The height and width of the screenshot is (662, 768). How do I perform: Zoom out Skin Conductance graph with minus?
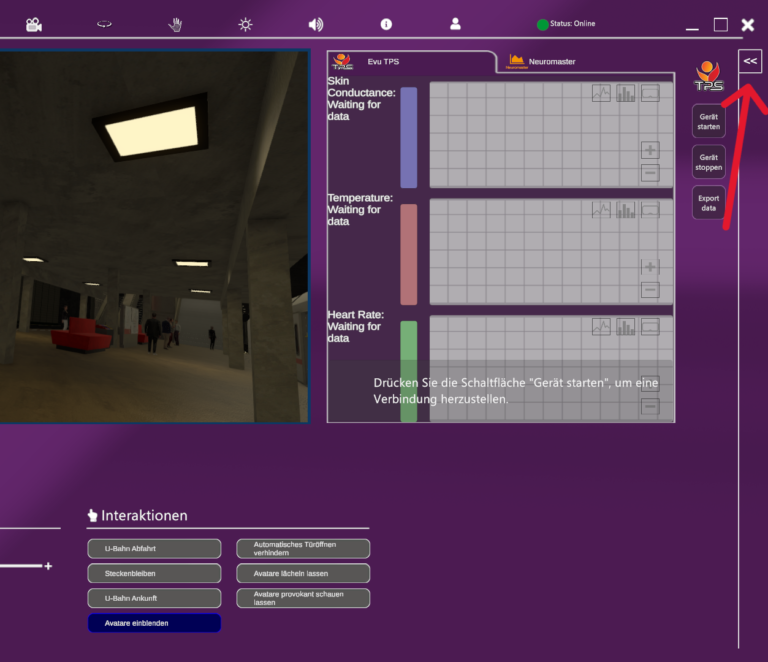point(650,173)
